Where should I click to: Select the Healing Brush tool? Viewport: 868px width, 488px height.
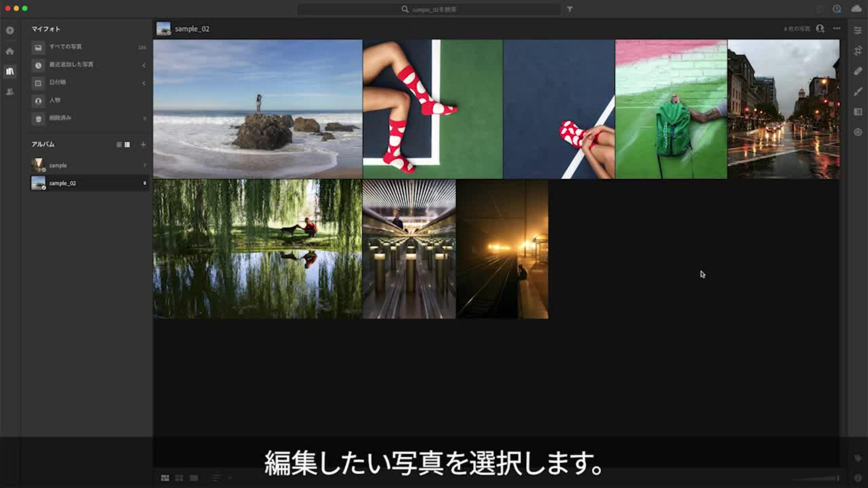858,71
